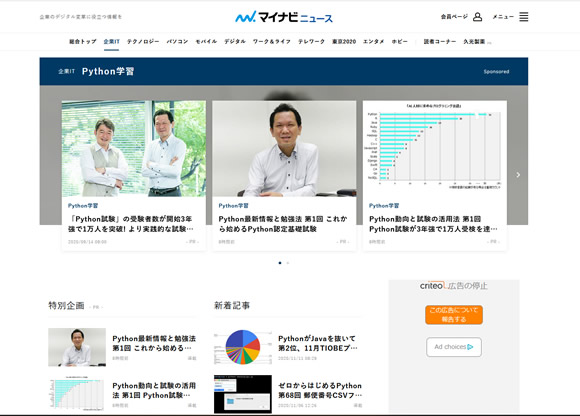Open the bar chart carousel thumbnail
Image resolution: width=580 pixels, height=416 pixels.
pyautogui.click(x=435, y=149)
